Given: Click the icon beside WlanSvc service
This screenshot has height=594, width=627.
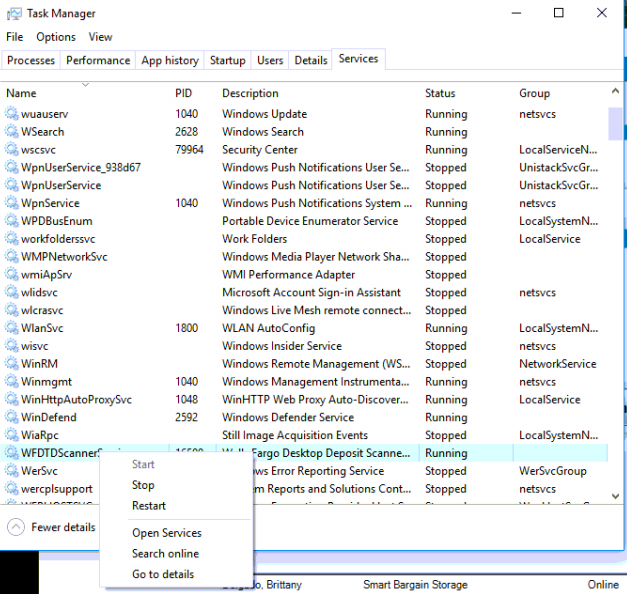Looking at the screenshot, I should click(x=12, y=328).
